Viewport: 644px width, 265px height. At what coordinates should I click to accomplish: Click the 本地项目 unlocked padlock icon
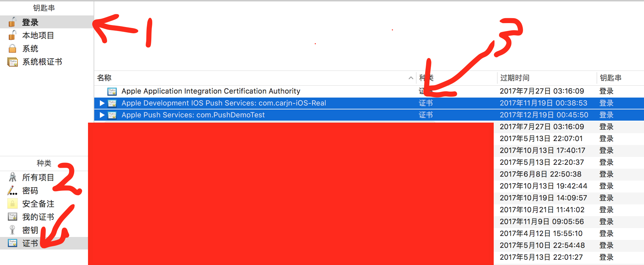[x=12, y=35]
